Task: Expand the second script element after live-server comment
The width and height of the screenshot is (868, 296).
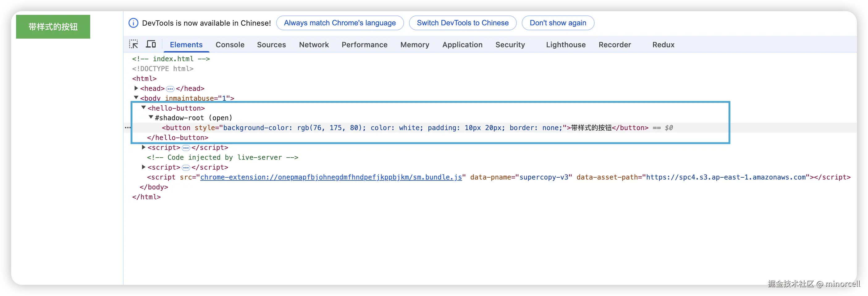Action: coord(144,167)
